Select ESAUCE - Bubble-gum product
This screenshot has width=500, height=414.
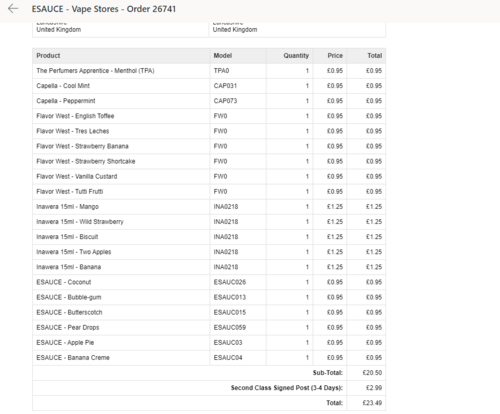click(x=69, y=297)
